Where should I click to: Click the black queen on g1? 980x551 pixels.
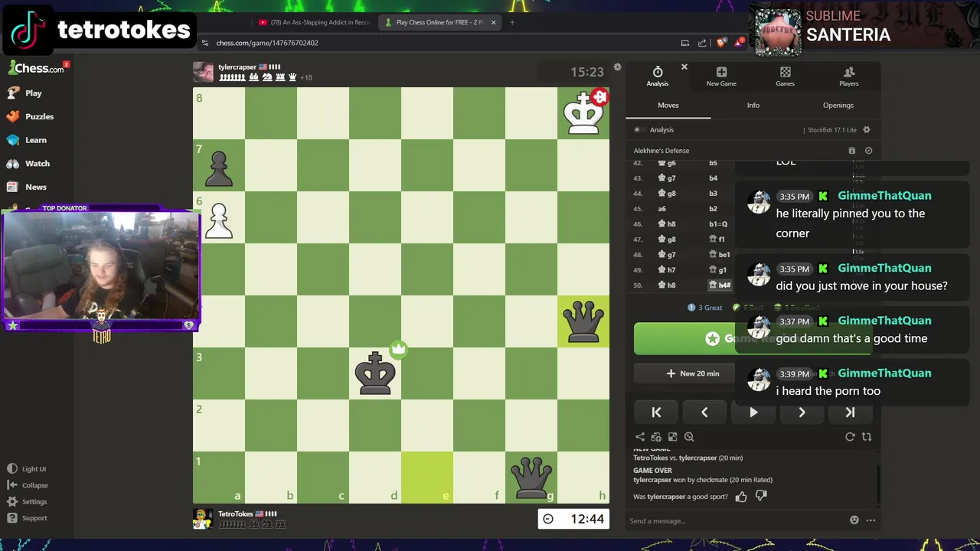click(x=531, y=478)
